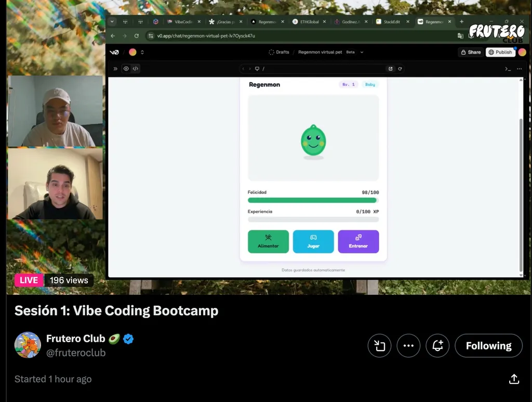Toggle Following status for Frutero Club

(x=488, y=346)
